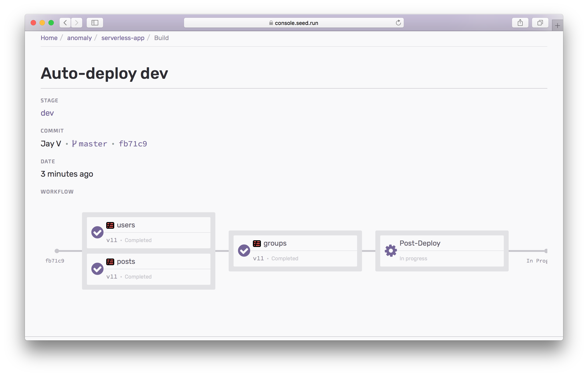Click the groups service checkmark icon
Viewport: 588px width, 376px height.
point(244,251)
